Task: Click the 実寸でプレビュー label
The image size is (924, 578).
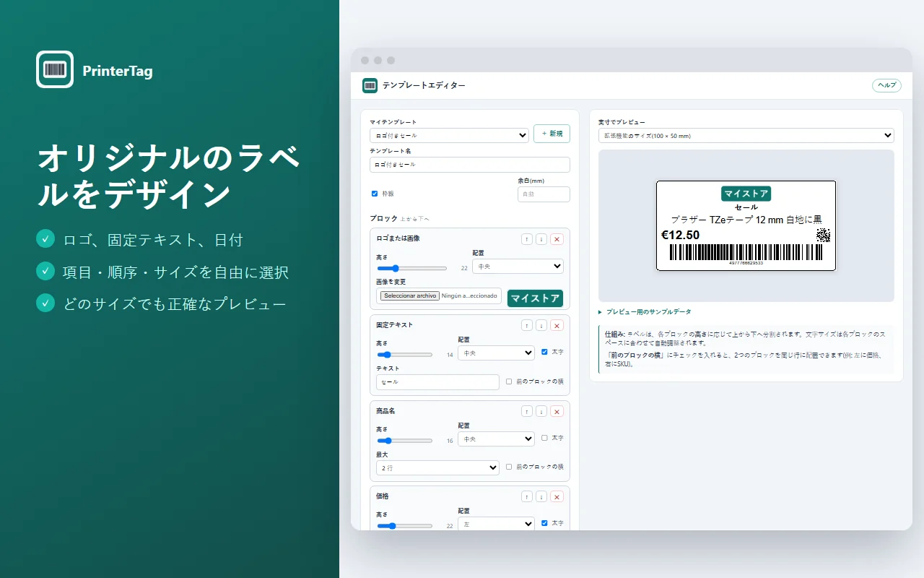Action: (622, 122)
